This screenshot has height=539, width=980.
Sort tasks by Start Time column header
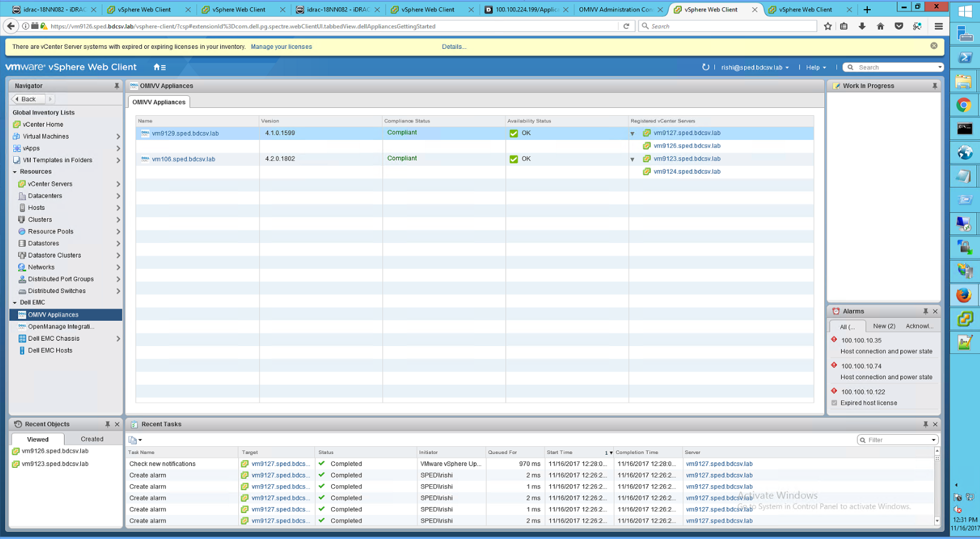tap(577, 452)
